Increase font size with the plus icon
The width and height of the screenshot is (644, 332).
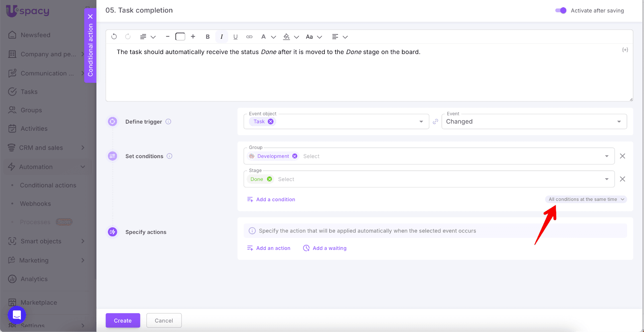(193, 37)
